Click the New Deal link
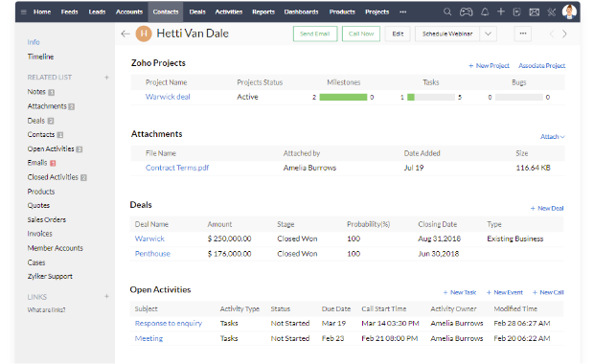This screenshot has height=364, width=594. coord(547,208)
